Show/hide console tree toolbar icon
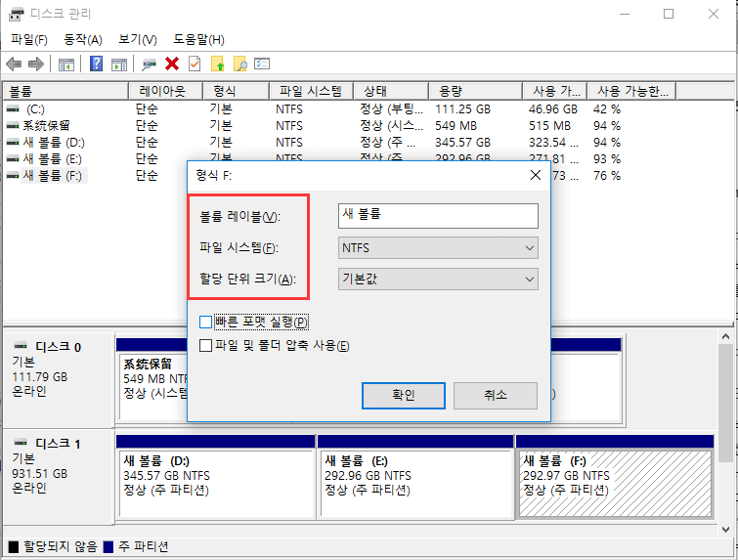The image size is (738, 560). [x=65, y=64]
